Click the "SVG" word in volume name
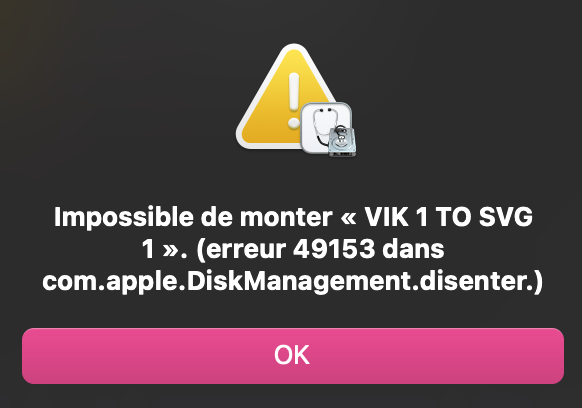 click(506, 217)
